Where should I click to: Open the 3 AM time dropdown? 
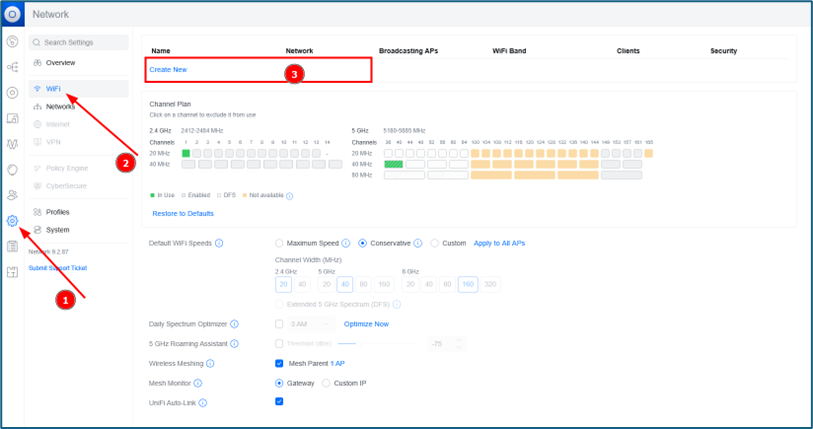point(312,324)
